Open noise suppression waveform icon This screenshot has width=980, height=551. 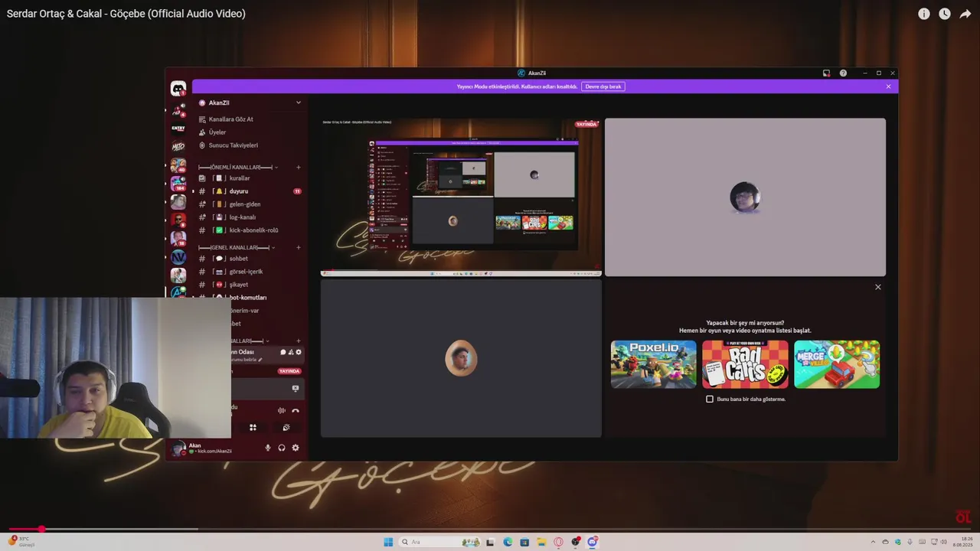(282, 411)
